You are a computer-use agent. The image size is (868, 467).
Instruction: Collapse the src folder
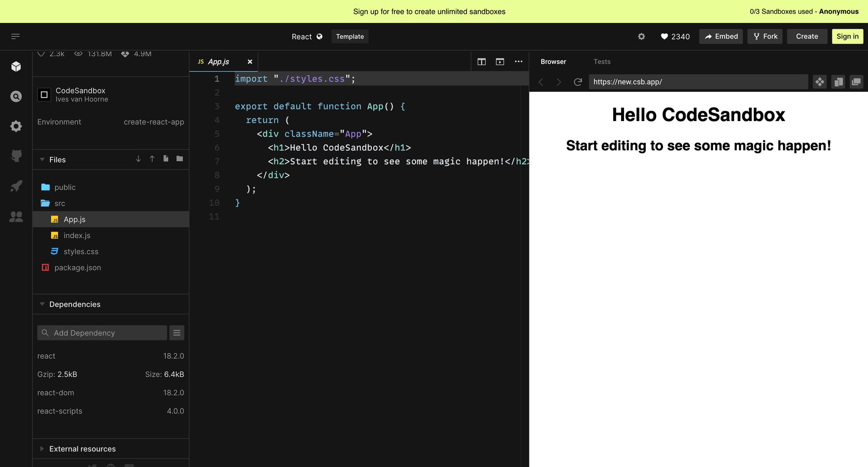[111, 203]
